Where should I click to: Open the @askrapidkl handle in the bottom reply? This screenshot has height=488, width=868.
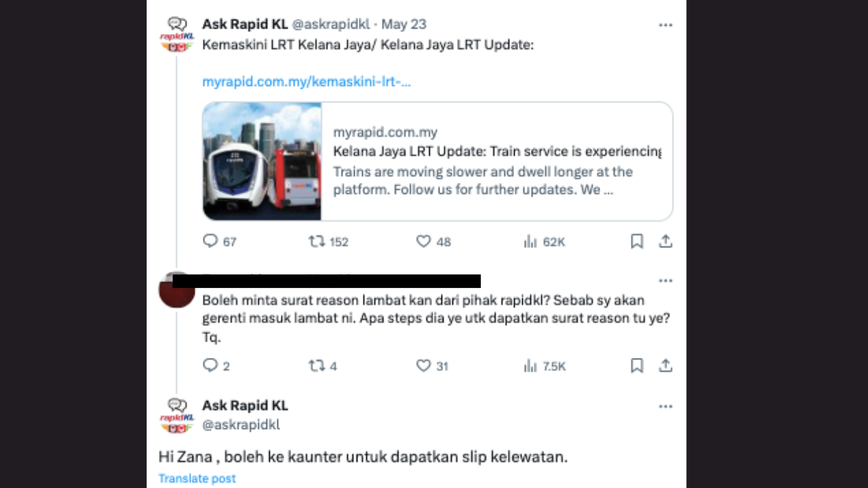pos(241,425)
